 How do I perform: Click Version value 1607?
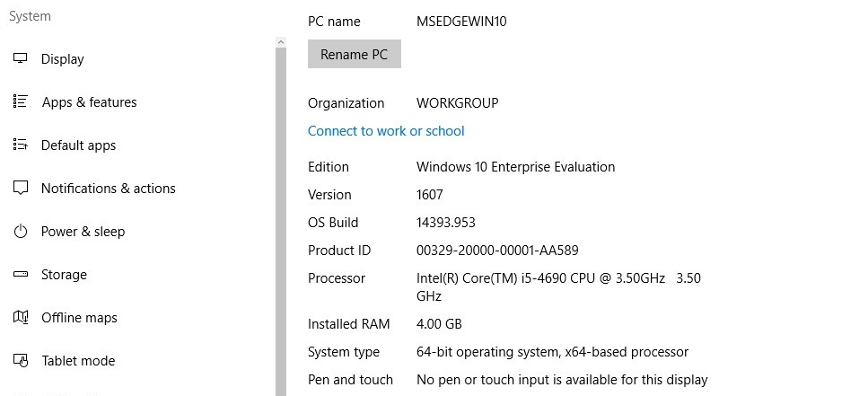430,195
